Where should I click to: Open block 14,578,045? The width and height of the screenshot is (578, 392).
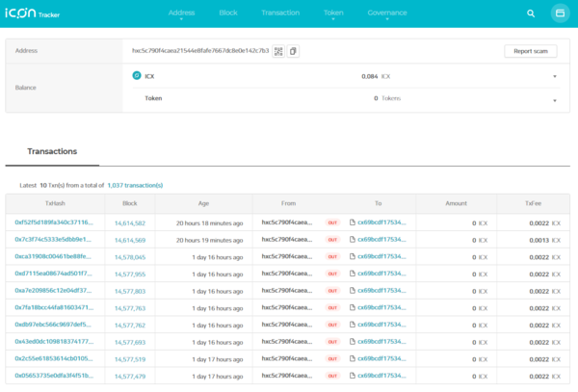click(x=130, y=257)
